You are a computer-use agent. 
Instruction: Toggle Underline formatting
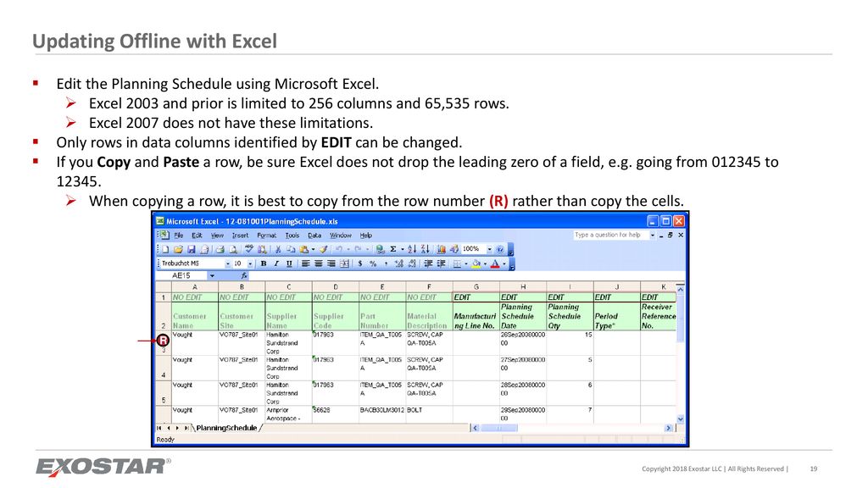point(289,263)
